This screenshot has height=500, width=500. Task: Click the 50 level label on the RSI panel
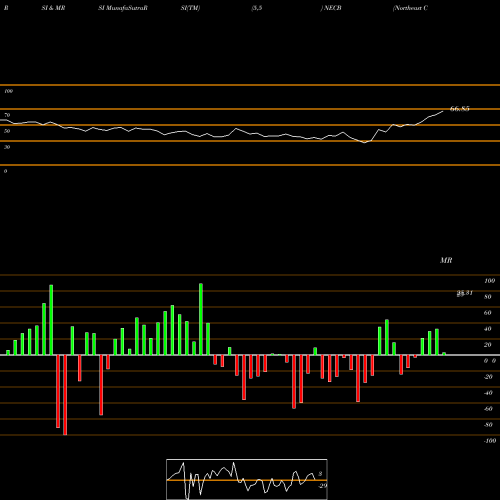coord(7,131)
